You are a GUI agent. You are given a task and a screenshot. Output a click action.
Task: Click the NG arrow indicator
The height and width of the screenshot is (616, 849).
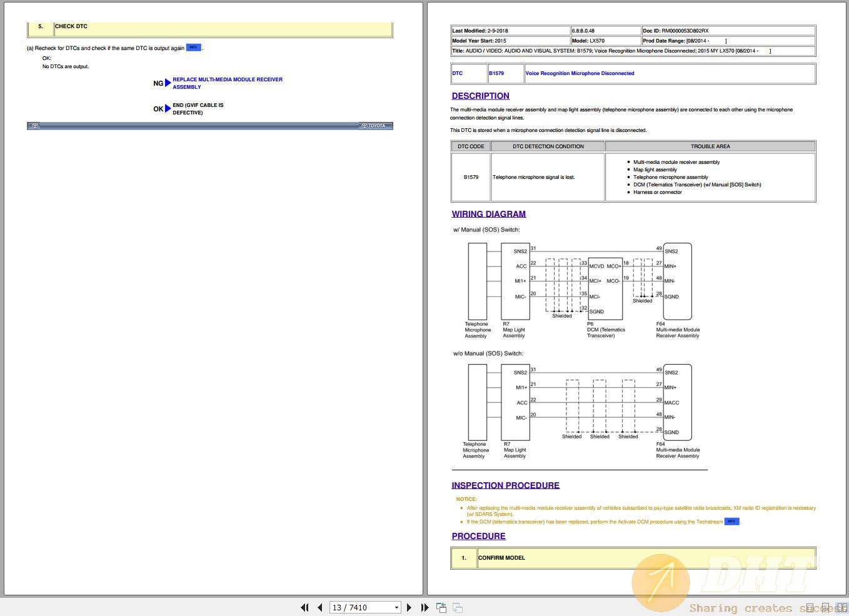point(168,83)
